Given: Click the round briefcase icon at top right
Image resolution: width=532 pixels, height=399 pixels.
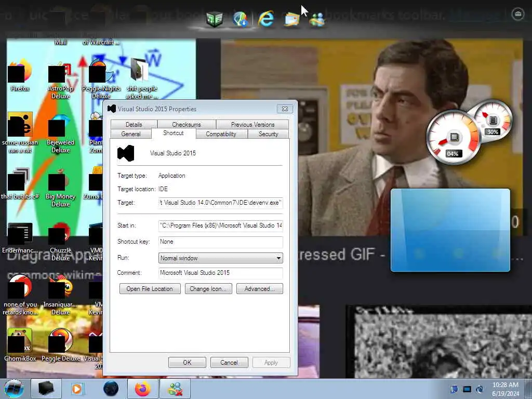Looking at the screenshot, I should point(518,14).
